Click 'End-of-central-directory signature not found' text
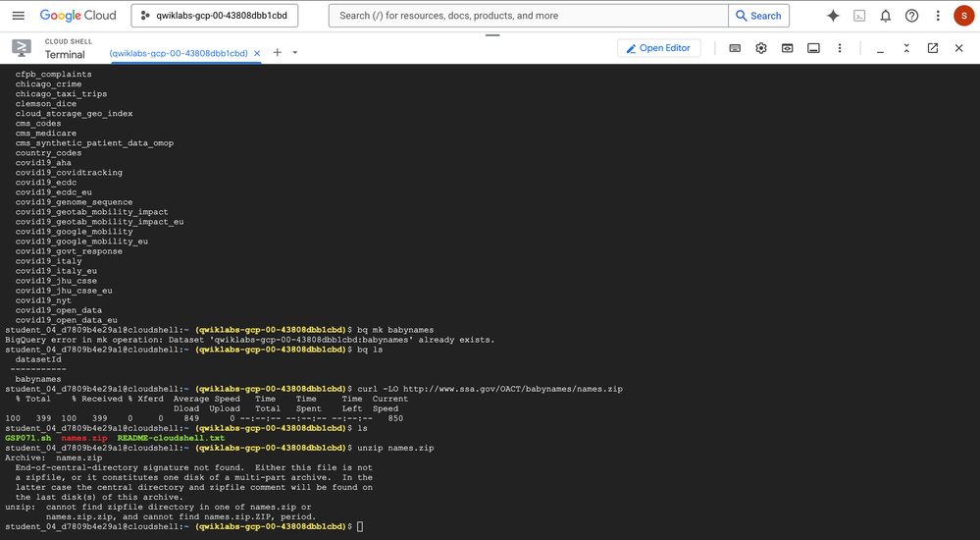Screen dimensions: 980x540 [x=128, y=467]
